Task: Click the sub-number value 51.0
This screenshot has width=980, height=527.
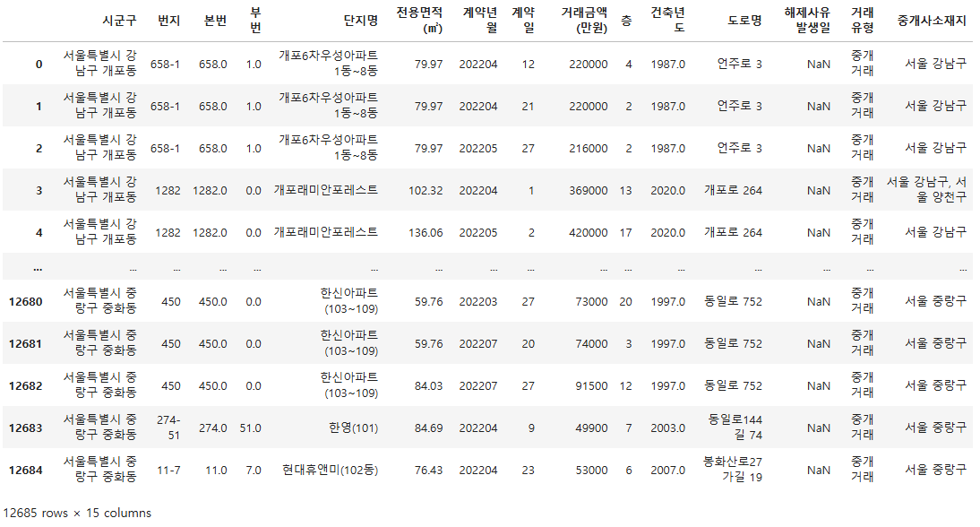Action: [251, 428]
